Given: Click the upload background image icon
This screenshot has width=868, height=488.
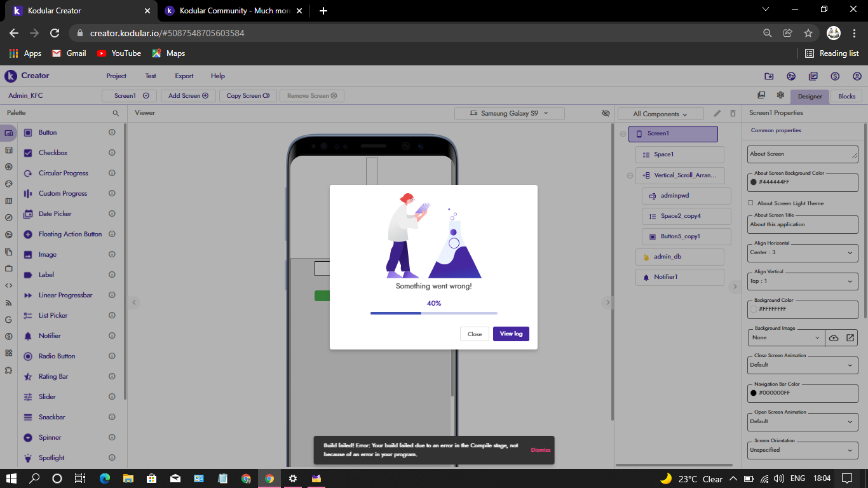Looking at the screenshot, I should (834, 337).
